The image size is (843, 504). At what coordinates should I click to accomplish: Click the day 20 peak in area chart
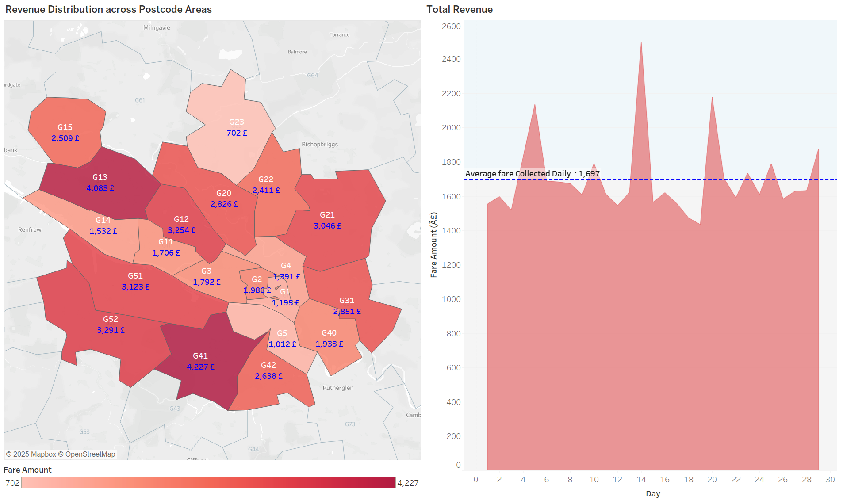pyautogui.click(x=712, y=99)
